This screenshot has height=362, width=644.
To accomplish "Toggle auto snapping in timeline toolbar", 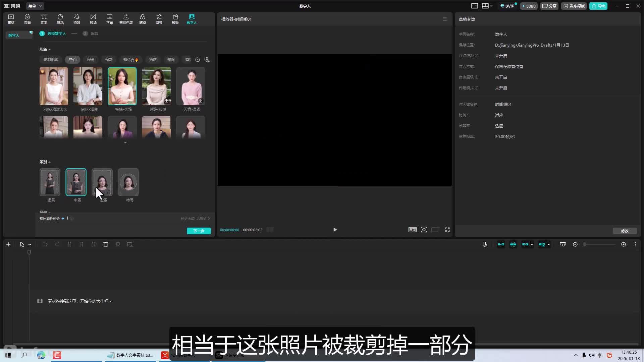I will (x=513, y=244).
